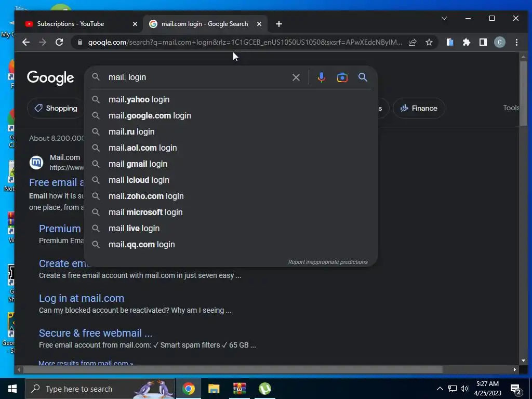Screen dimensions: 532x399
Task: Choose suggestion mail microsoft login
Action: [x=231, y=212]
